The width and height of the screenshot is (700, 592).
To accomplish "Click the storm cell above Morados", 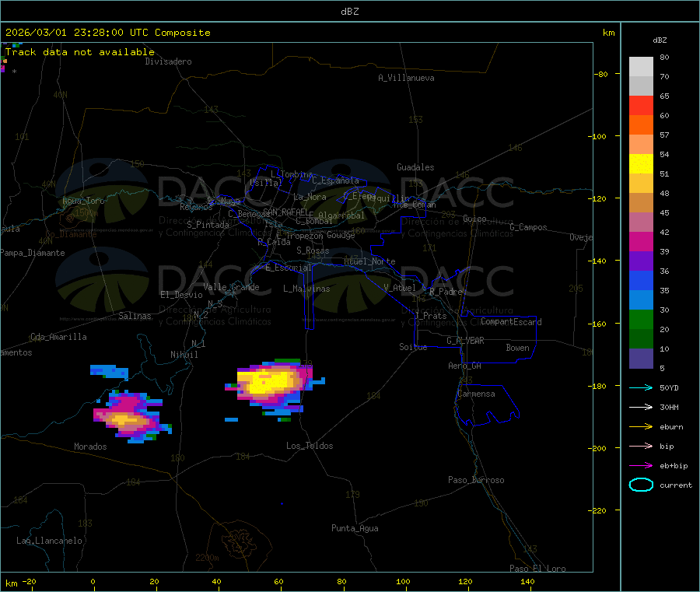I will tap(131, 416).
